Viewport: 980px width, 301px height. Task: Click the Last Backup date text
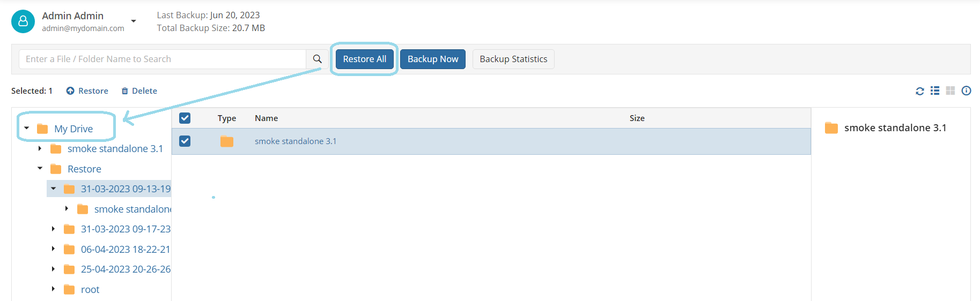pos(208,15)
